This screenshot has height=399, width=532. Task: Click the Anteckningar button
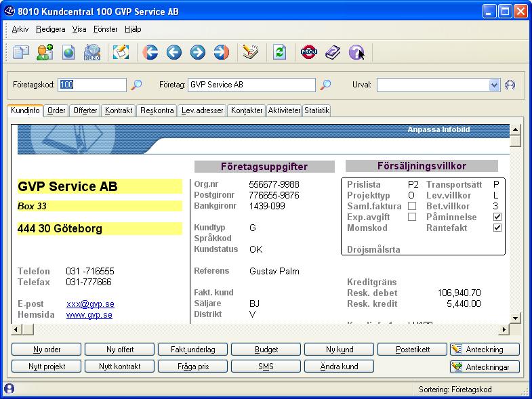point(485,366)
